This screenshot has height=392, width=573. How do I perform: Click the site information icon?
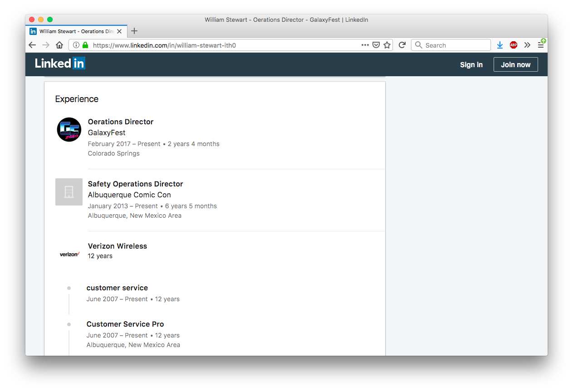pos(76,45)
